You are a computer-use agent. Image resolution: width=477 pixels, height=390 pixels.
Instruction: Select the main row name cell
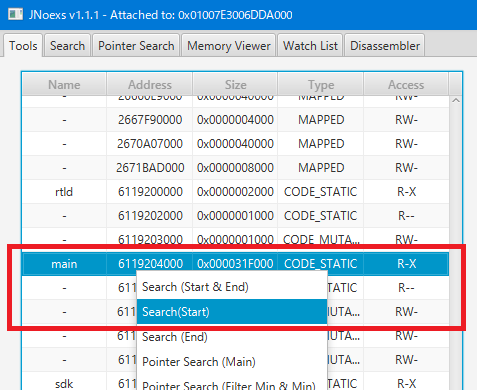click(x=64, y=264)
